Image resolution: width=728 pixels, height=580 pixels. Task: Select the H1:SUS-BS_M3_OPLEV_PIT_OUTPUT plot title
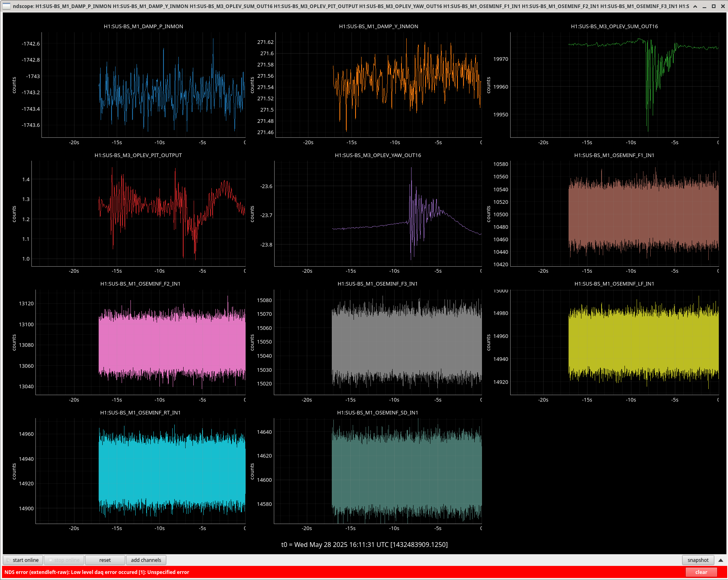pyautogui.click(x=138, y=155)
